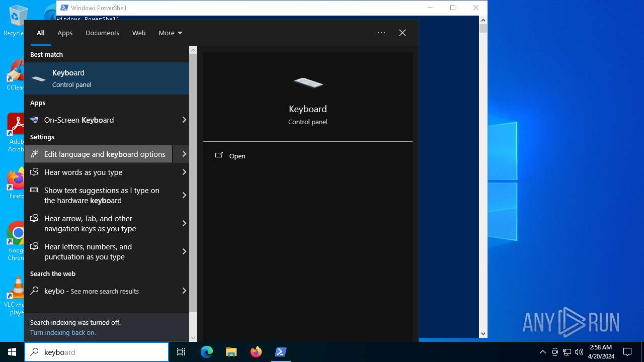The width and height of the screenshot is (644, 362).
Task: Open CCleaner desktop shortcut
Action: [15, 75]
